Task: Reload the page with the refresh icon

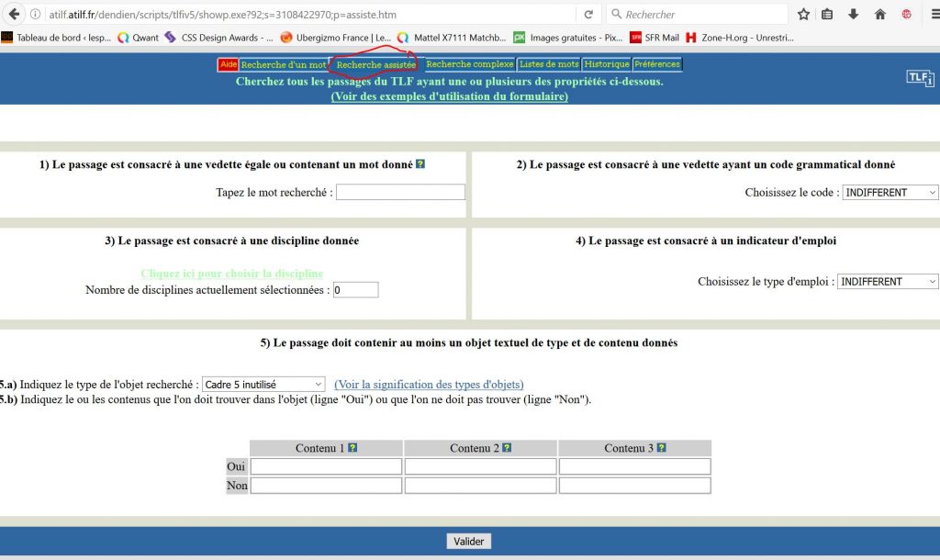Action: click(x=588, y=14)
